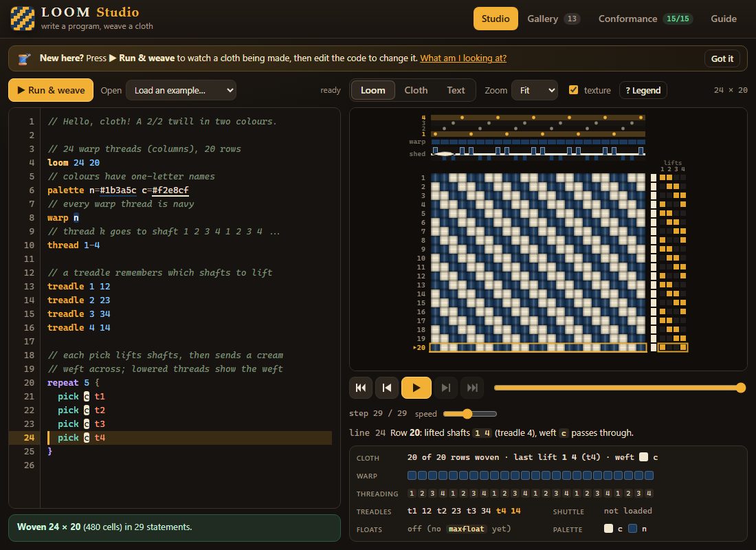Click code line 'treadle 2 23'
The height and width of the screenshot is (550, 756).
coord(78,300)
